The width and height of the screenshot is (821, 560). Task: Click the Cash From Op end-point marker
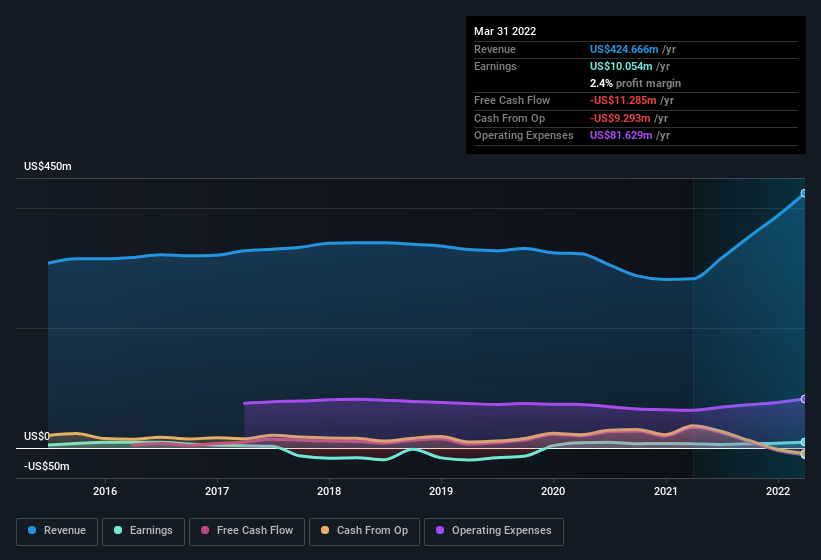[804, 454]
